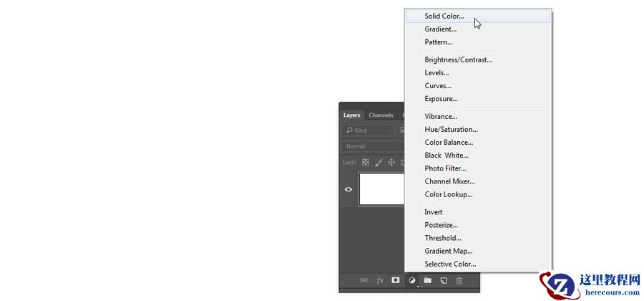Open the Kind filter dropdown
This screenshot has height=301, width=644.
tap(369, 130)
